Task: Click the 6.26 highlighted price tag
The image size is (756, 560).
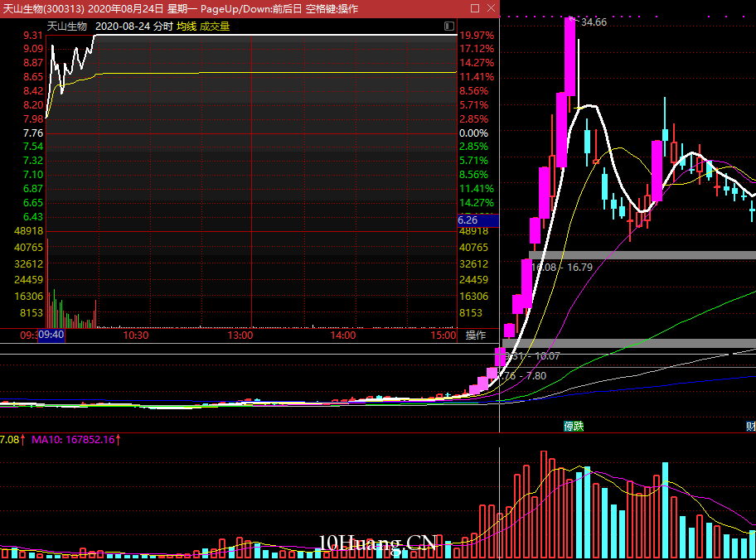Action: 468,220
